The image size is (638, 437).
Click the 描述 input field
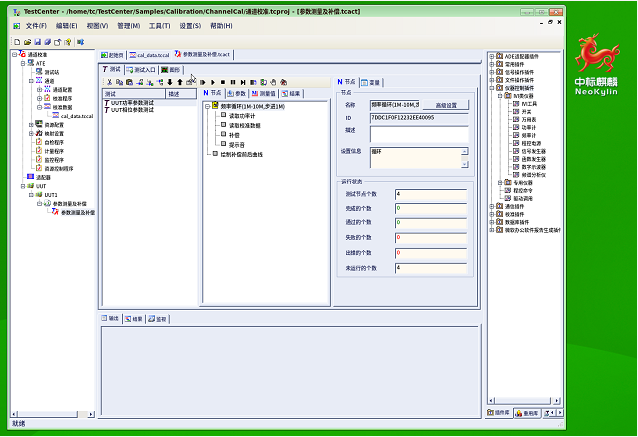(x=418, y=133)
